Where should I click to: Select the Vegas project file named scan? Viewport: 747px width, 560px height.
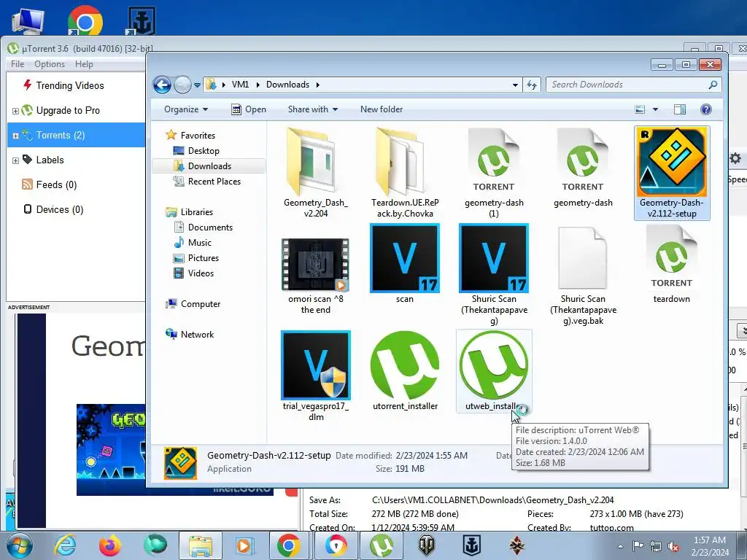pos(404,263)
